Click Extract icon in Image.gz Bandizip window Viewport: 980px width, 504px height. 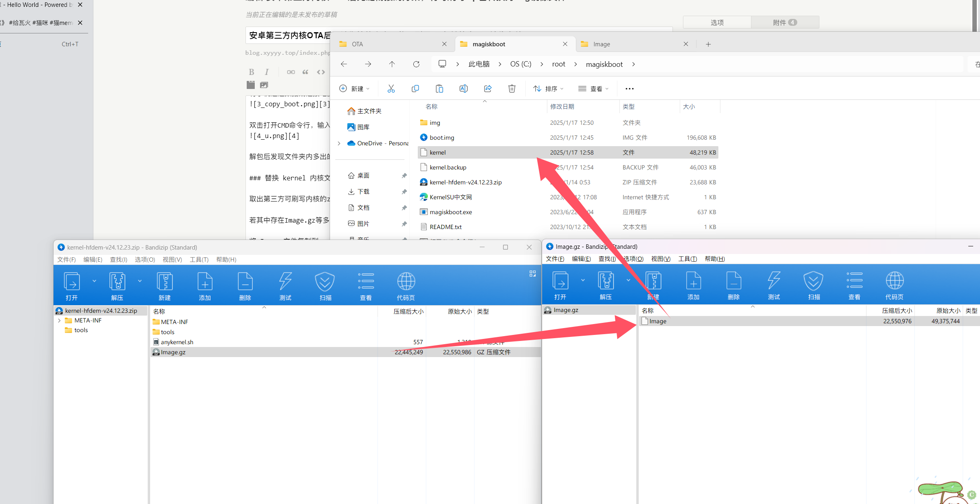pyautogui.click(x=606, y=281)
